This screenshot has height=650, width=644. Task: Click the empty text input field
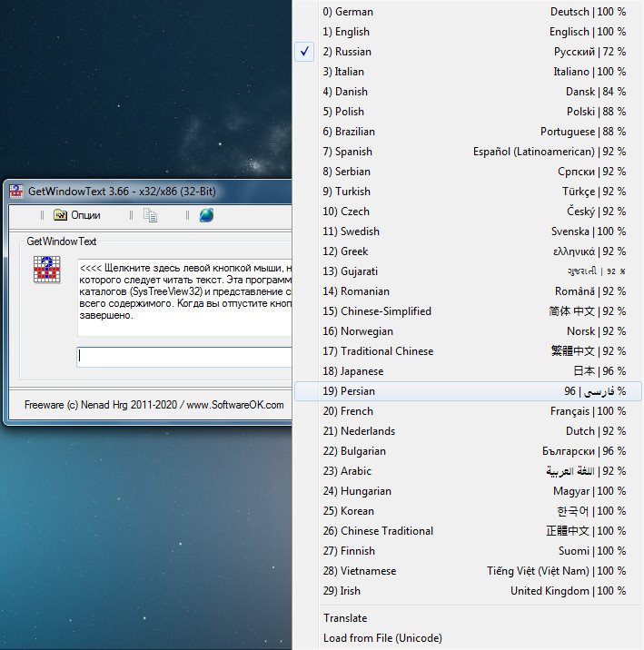coord(182,357)
